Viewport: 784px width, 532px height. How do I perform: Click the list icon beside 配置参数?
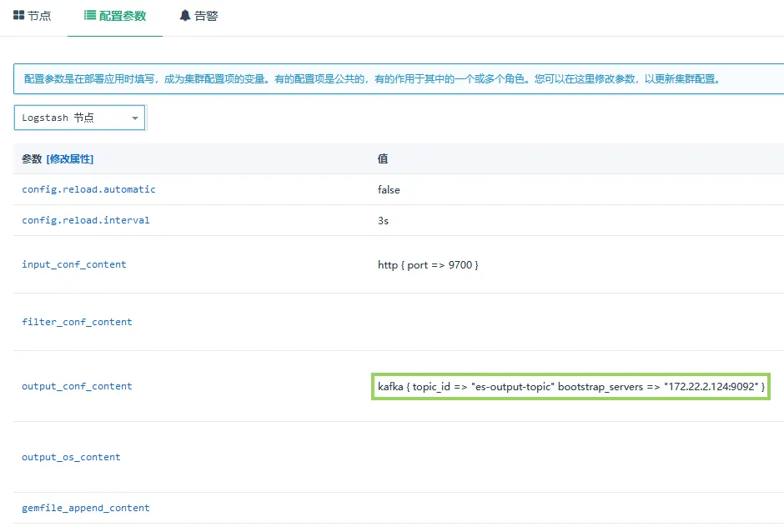pos(89,15)
